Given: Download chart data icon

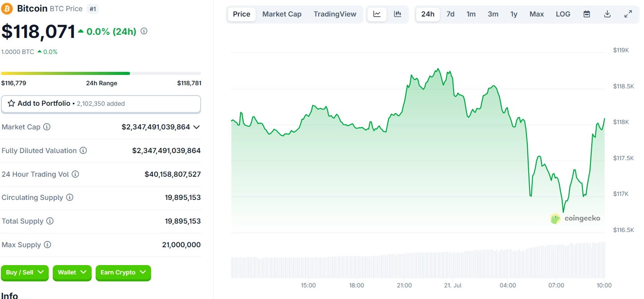Looking at the screenshot, I should [x=607, y=14].
